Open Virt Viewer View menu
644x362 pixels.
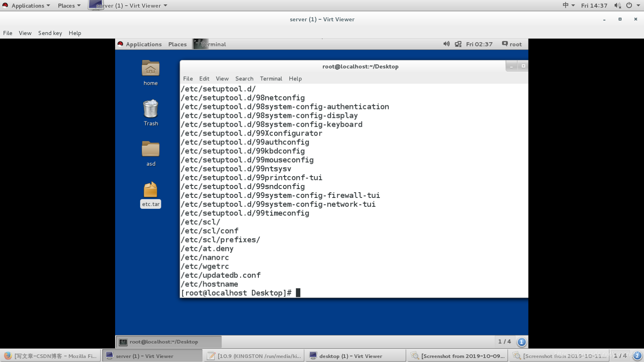(x=25, y=33)
